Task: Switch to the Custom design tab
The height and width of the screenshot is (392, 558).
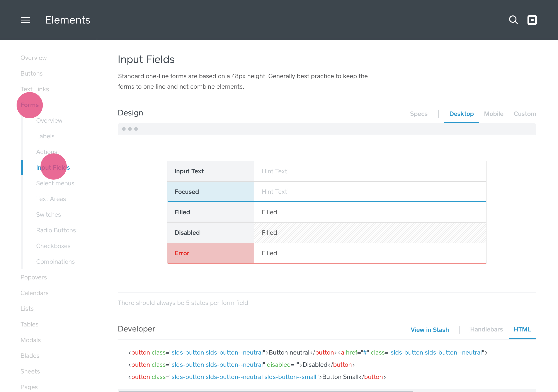Action: pyautogui.click(x=524, y=114)
